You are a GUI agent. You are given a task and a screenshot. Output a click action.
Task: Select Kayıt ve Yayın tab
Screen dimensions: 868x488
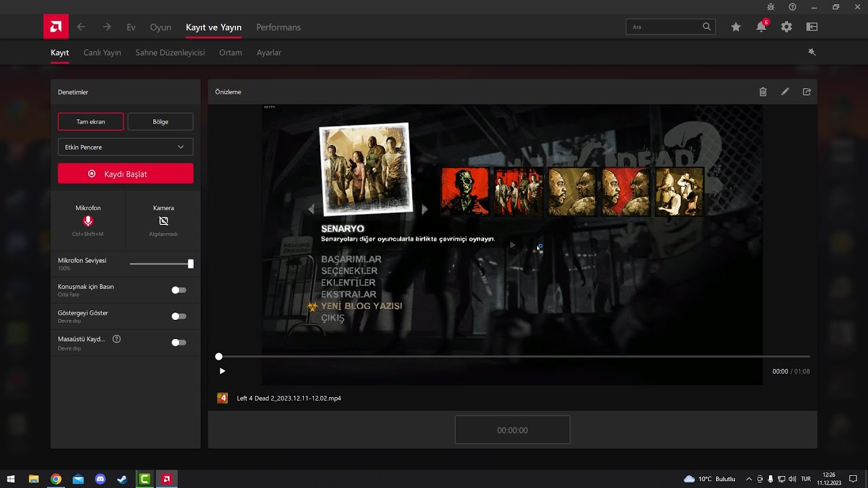(x=214, y=27)
